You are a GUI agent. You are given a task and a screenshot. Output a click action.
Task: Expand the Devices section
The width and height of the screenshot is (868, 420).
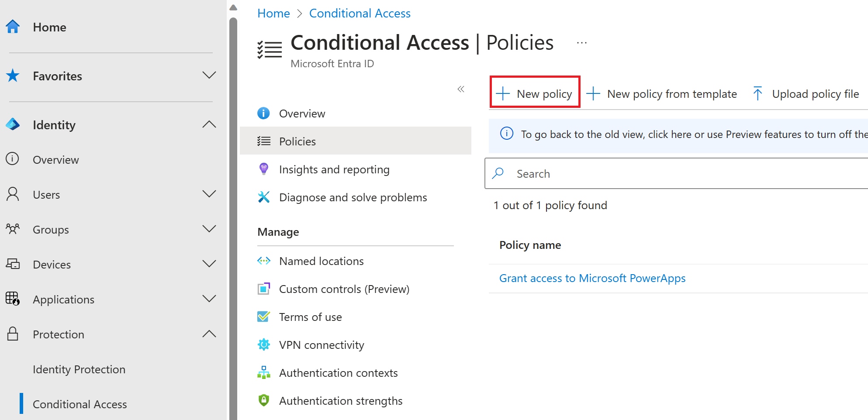(210, 264)
